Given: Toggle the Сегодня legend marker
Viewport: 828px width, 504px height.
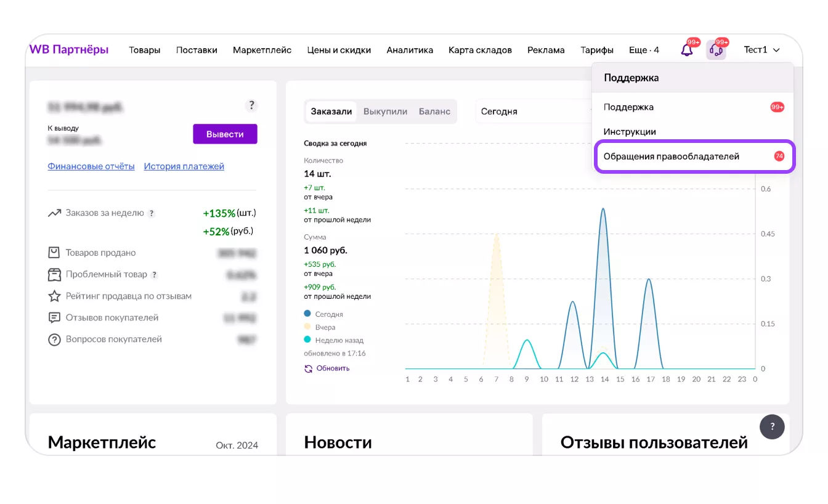Looking at the screenshot, I should coord(307,314).
